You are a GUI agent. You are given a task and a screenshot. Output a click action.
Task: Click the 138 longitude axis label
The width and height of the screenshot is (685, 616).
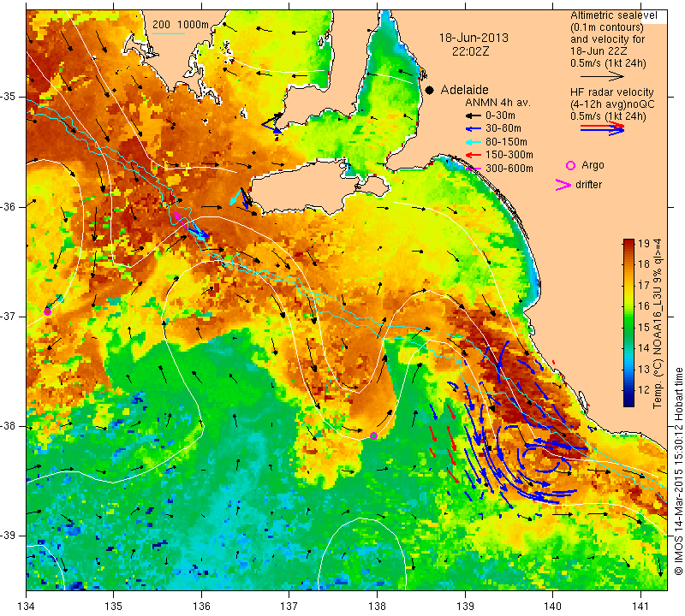click(377, 607)
